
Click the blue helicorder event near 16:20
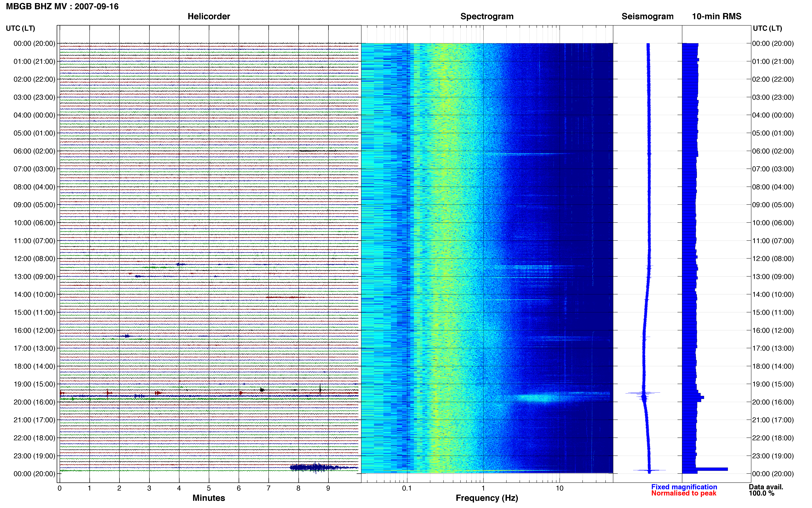coord(127,336)
